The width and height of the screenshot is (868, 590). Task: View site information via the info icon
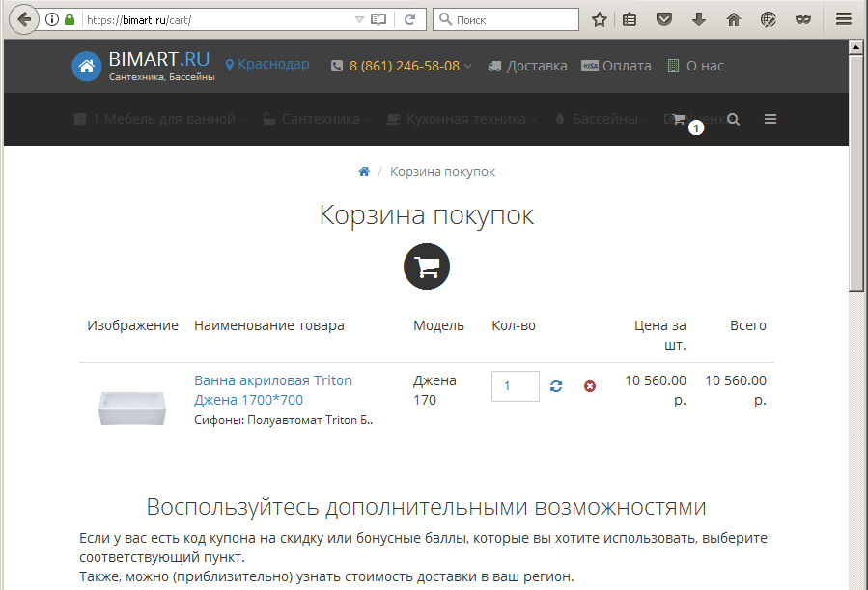pyautogui.click(x=52, y=20)
